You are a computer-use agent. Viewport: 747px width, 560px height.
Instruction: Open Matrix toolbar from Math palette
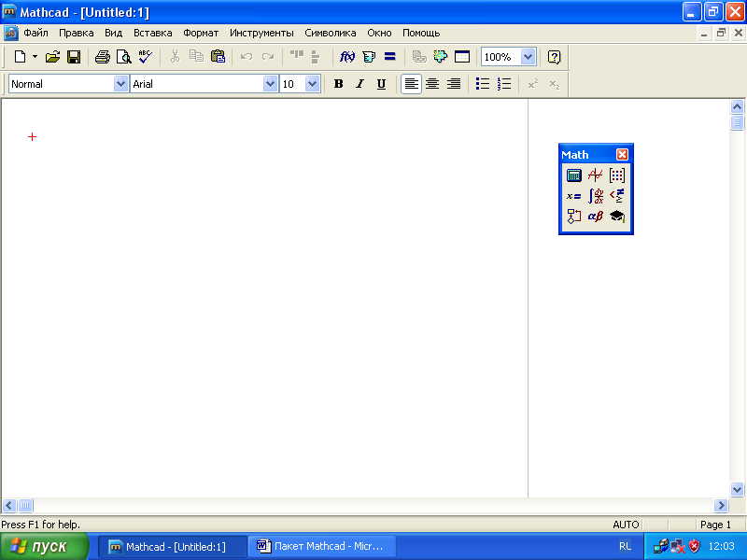click(617, 175)
